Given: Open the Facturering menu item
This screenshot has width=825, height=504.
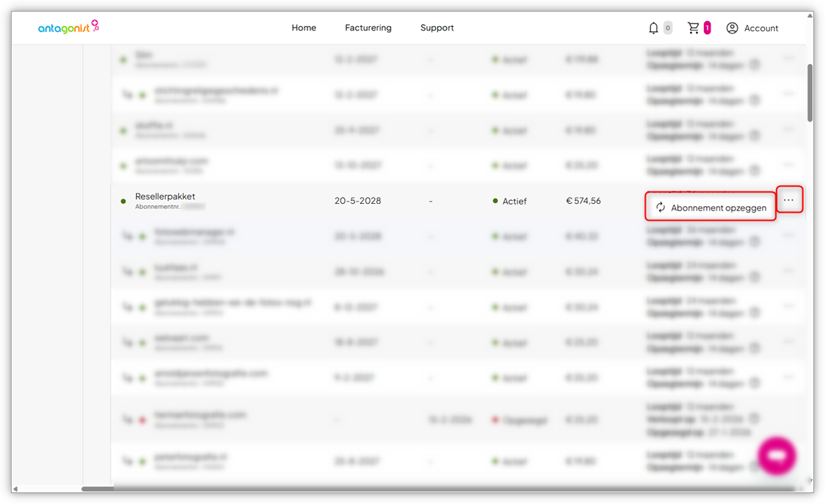Looking at the screenshot, I should tap(368, 28).
